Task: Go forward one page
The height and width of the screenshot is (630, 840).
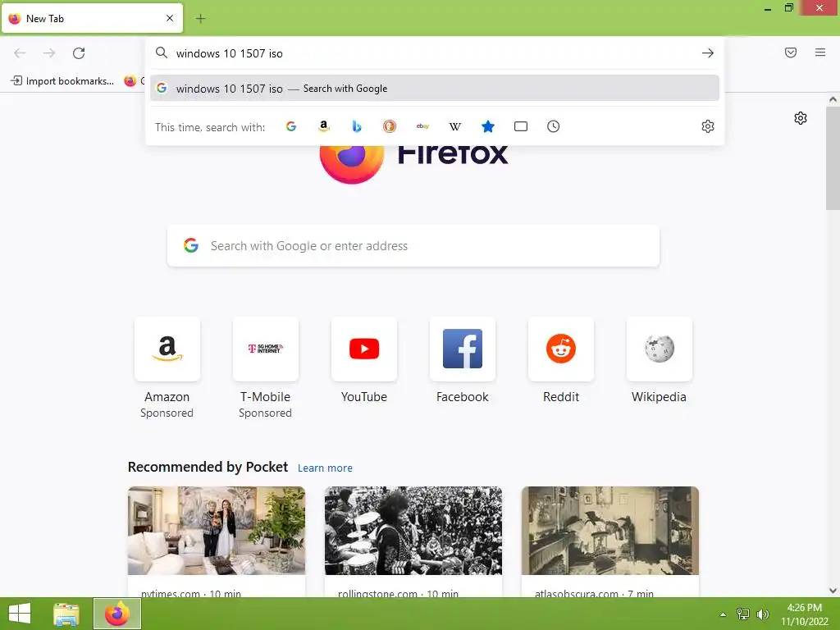Action: [x=49, y=53]
